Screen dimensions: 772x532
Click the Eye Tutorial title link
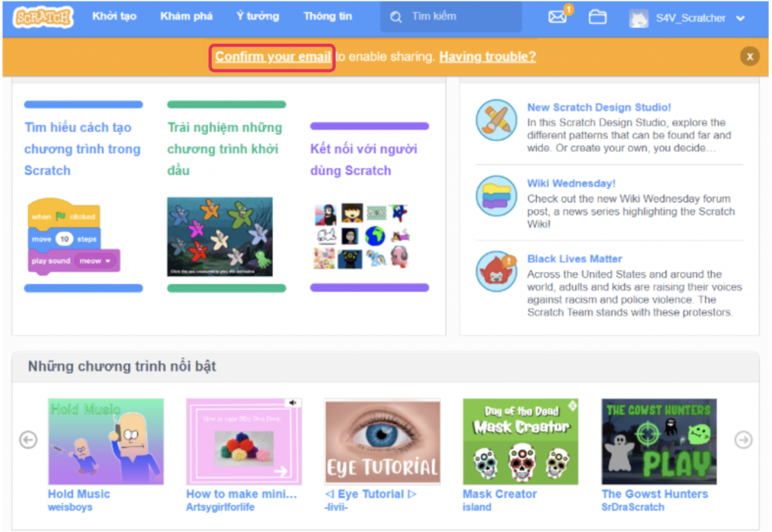click(x=370, y=494)
